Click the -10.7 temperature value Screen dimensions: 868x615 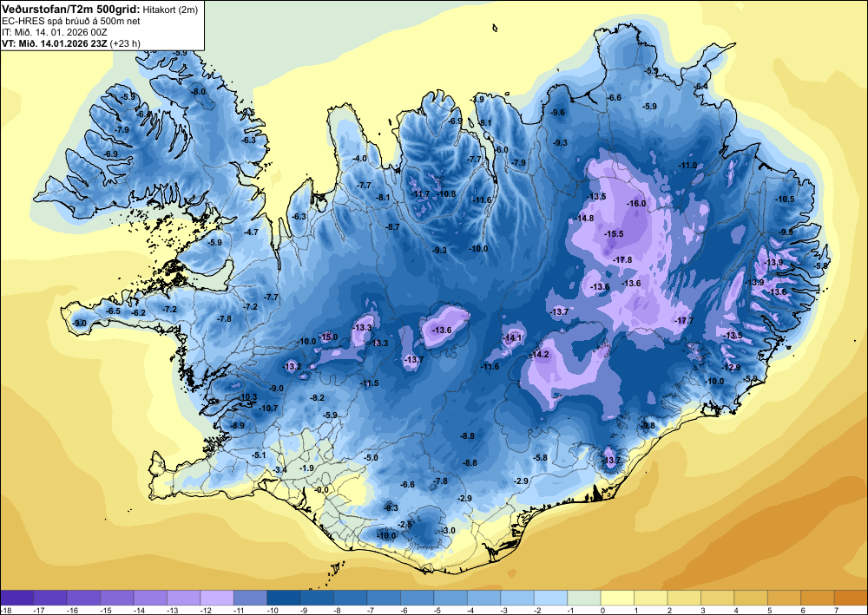pos(268,409)
